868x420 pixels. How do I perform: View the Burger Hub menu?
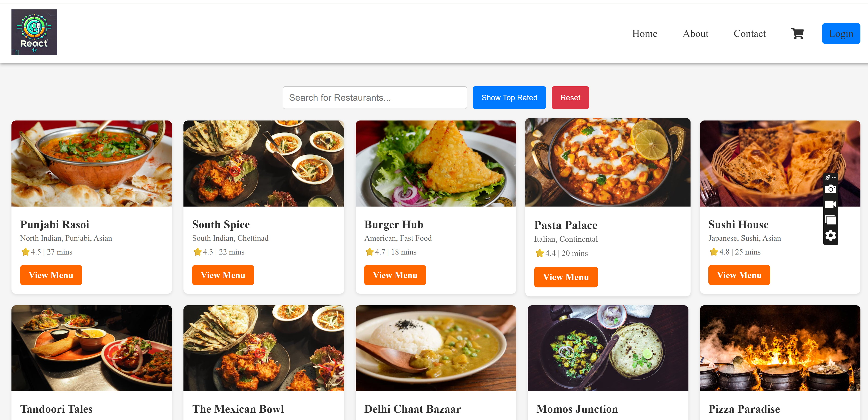(x=395, y=275)
